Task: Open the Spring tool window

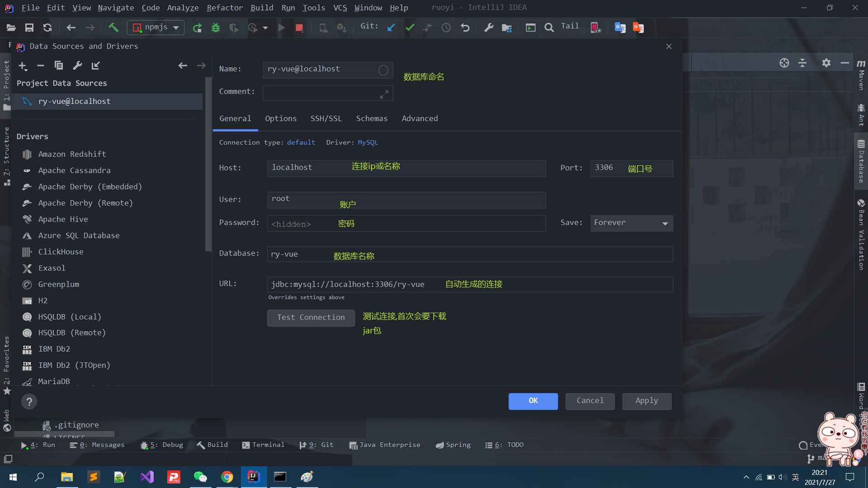Action: tap(453, 445)
